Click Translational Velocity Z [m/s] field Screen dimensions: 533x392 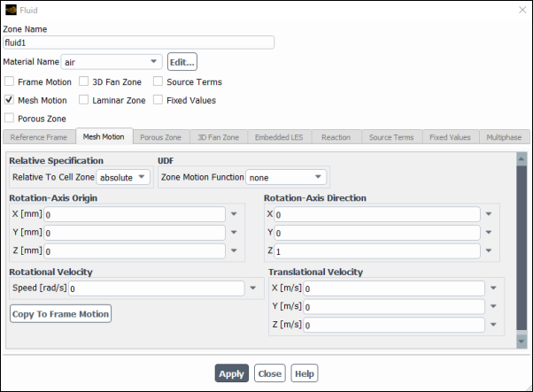pyautogui.click(x=394, y=325)
